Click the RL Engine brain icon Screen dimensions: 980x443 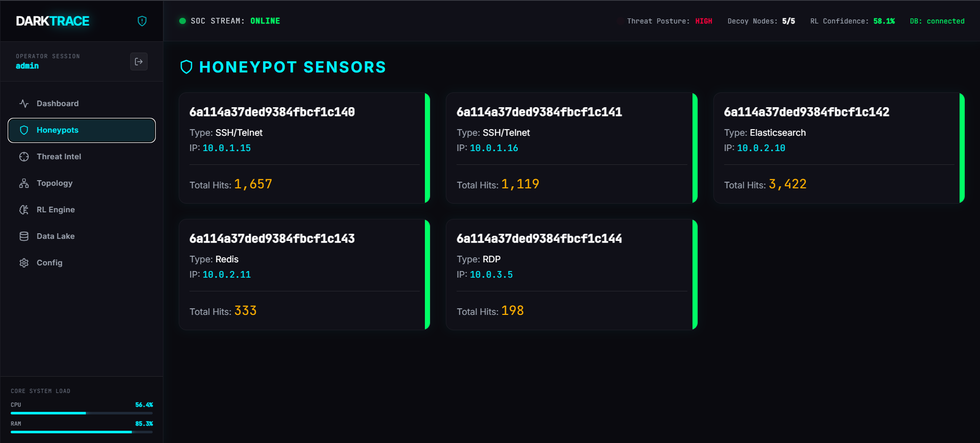24,210
